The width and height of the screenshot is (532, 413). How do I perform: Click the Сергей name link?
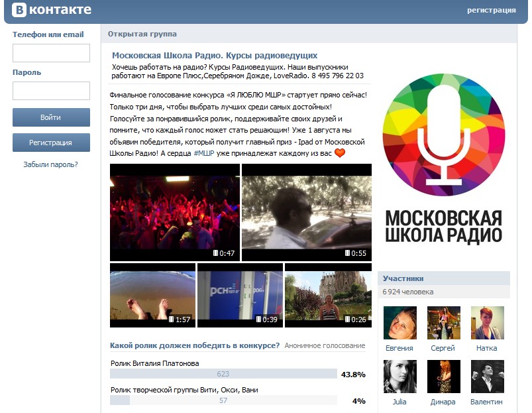(x=443, y=348)
